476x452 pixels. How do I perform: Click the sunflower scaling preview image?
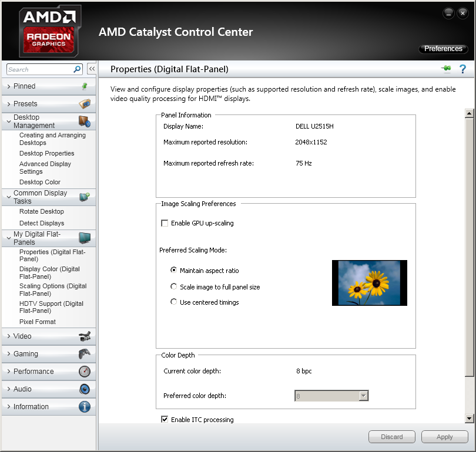tap(370, 283)
